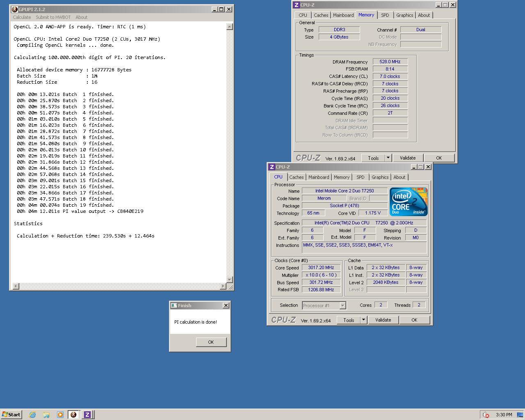The image size is (525, 420).
Task: Click the CAS# Latency 7.0 clocks field
Action: (x=390, y=76)
